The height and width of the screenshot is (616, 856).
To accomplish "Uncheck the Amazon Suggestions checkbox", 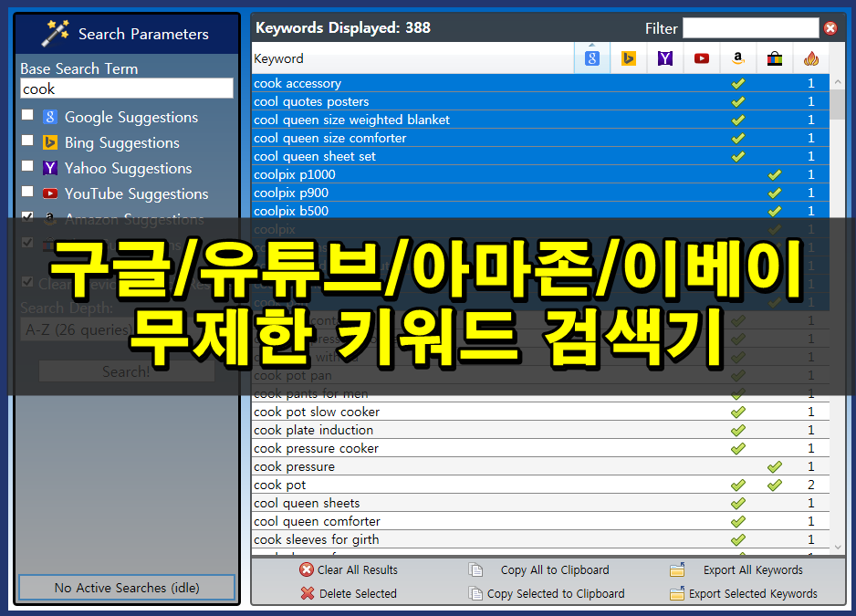I will pos(27,216).
